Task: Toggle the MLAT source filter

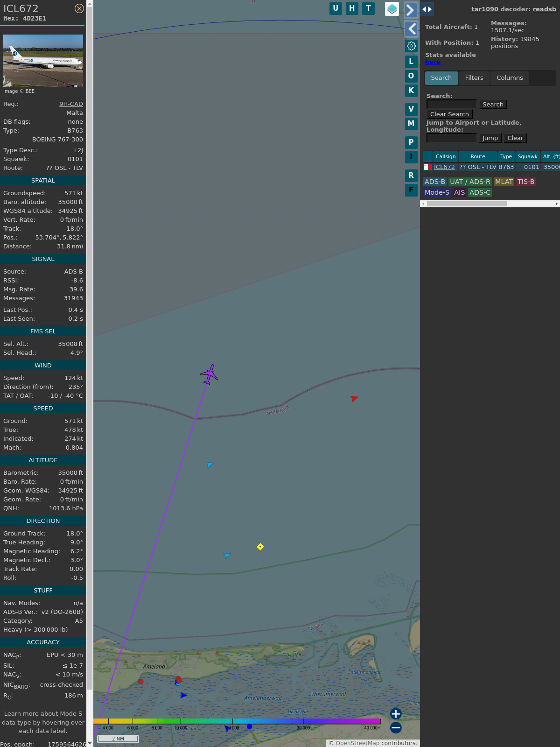Action: click(504, 182)
